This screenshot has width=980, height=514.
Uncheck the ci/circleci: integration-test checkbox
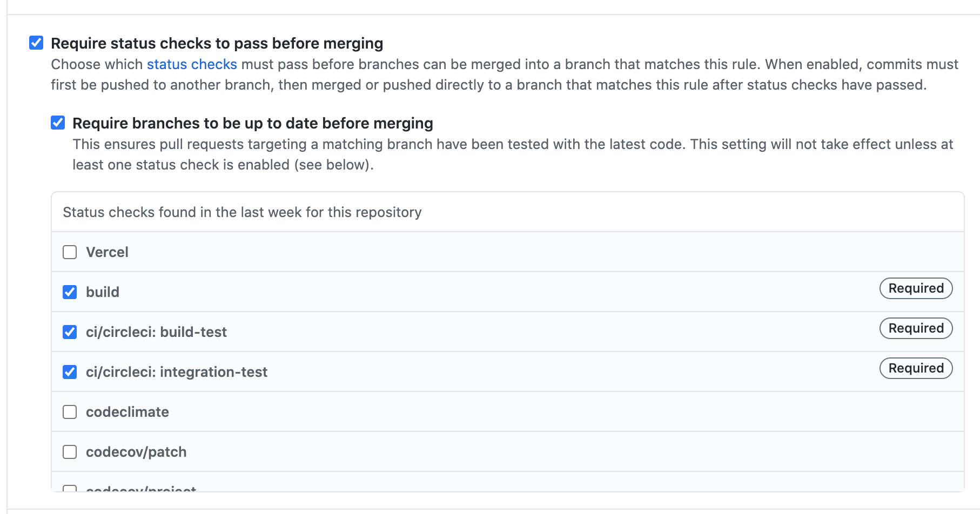coord(70,372)
